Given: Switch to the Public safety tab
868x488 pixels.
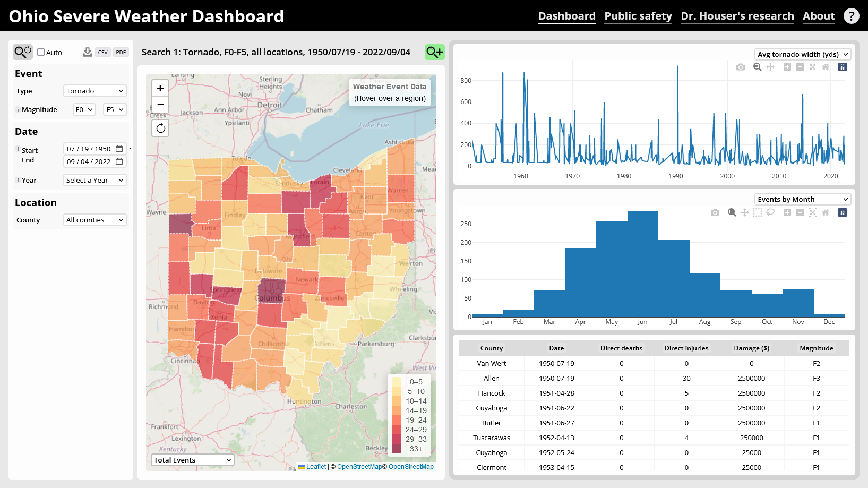Looking at the screenshot, I should 638,16.
